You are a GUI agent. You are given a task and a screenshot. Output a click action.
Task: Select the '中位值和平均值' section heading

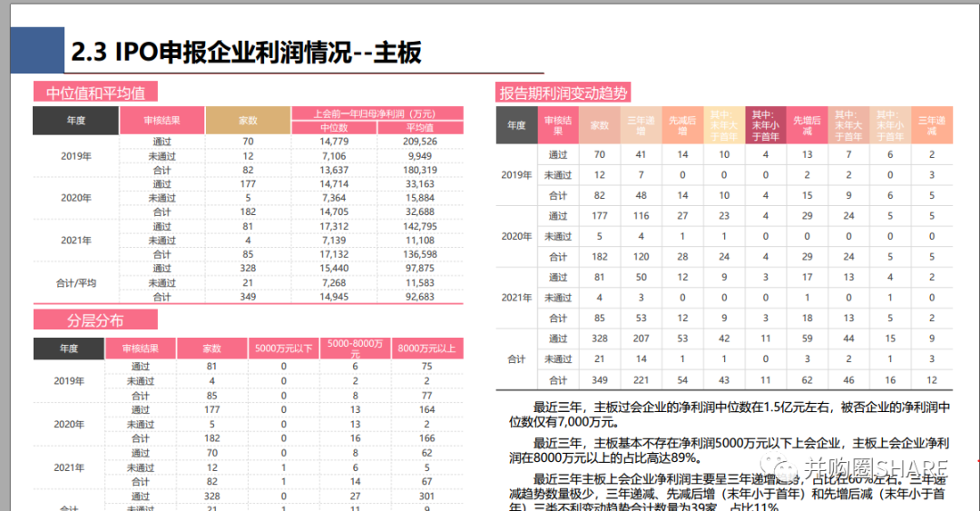click(x=95, y=93)
